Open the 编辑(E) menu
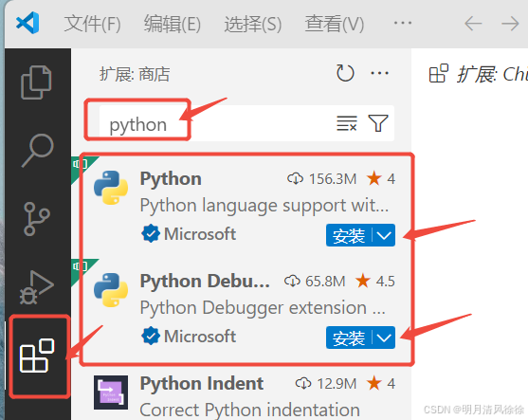Viewport: 528px width, 420px height. 173,24
